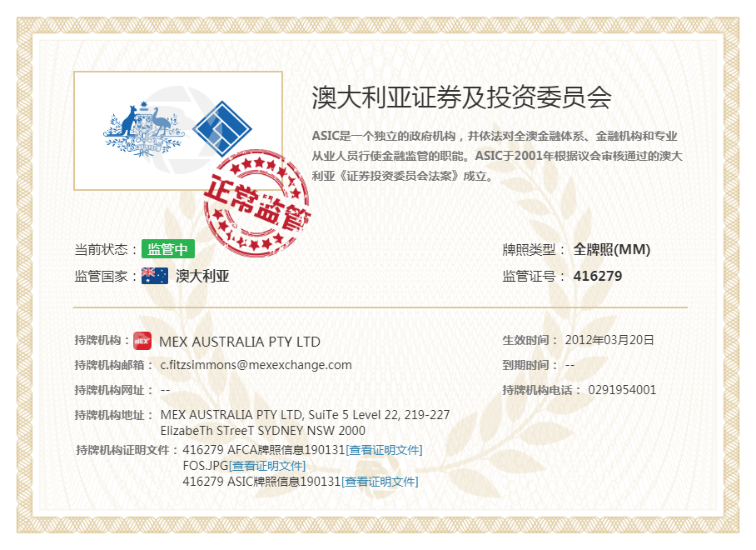Open 查看证明文件 link for AFCA牌照信息
The image size is (756, 550).
click(x=384, y=450)
